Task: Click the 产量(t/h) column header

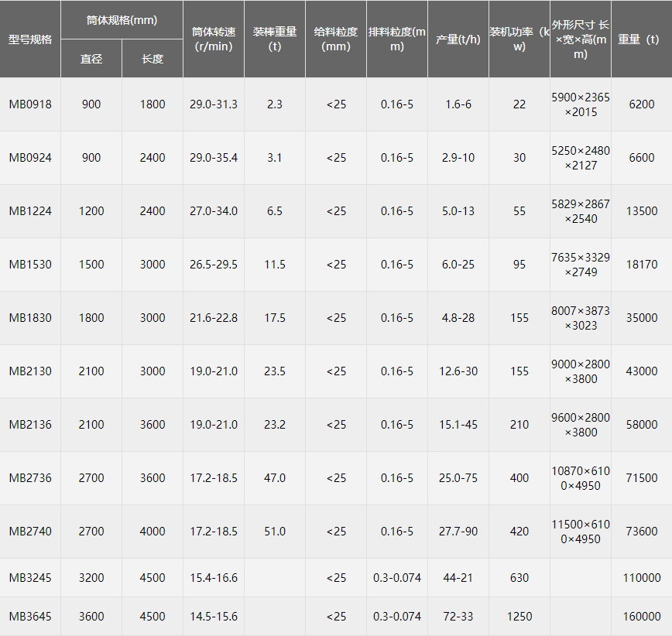Action: point(458,39)
